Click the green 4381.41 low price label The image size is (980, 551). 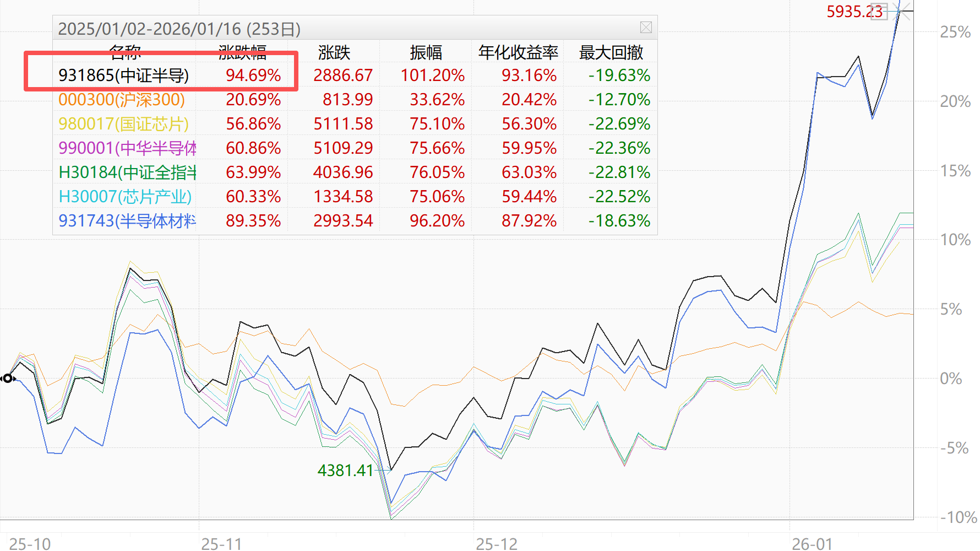coord(345,471)
